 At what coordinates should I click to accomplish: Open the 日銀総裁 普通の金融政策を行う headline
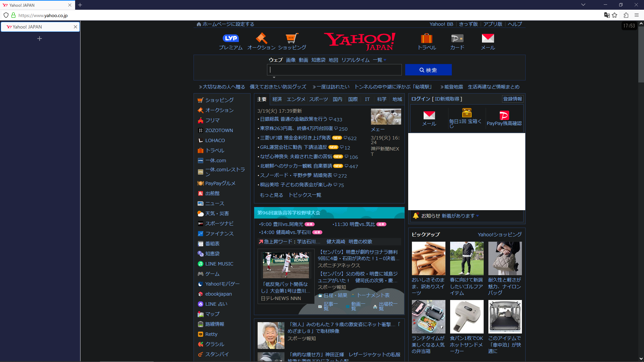pos(293,119)
